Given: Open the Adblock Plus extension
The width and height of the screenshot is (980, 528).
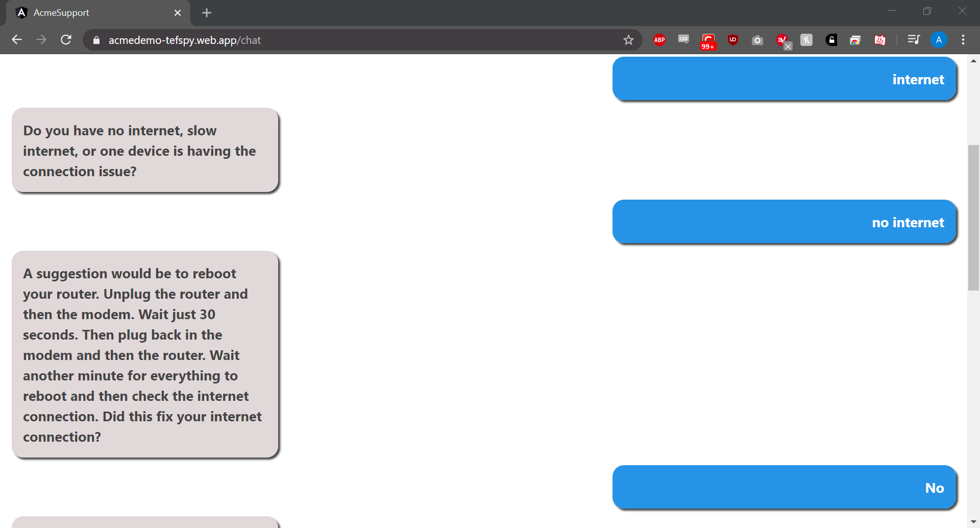Looking at the screenshot, I should point(659,40).
